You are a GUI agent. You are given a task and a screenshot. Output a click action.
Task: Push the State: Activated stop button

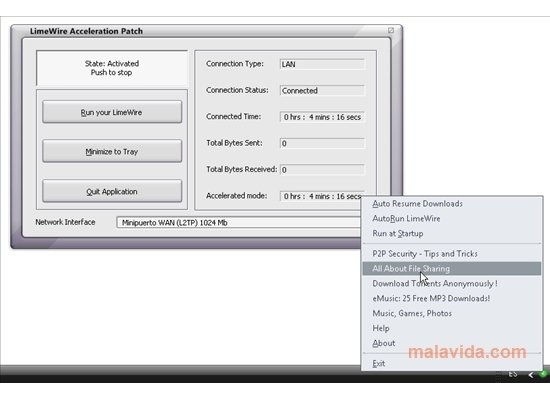[x=112, y=68]
